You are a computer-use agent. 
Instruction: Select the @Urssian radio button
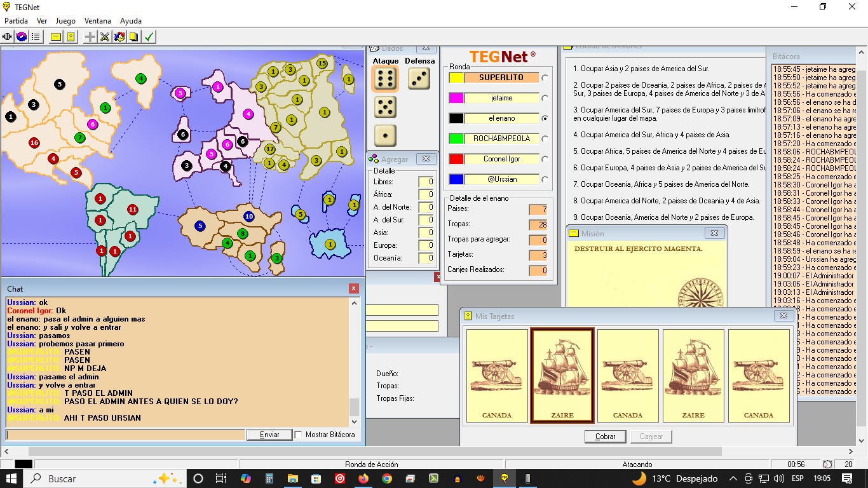(545, 179)
